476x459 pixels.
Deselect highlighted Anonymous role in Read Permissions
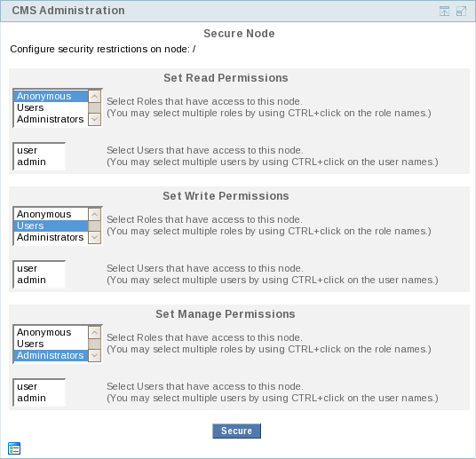(51, 96)
